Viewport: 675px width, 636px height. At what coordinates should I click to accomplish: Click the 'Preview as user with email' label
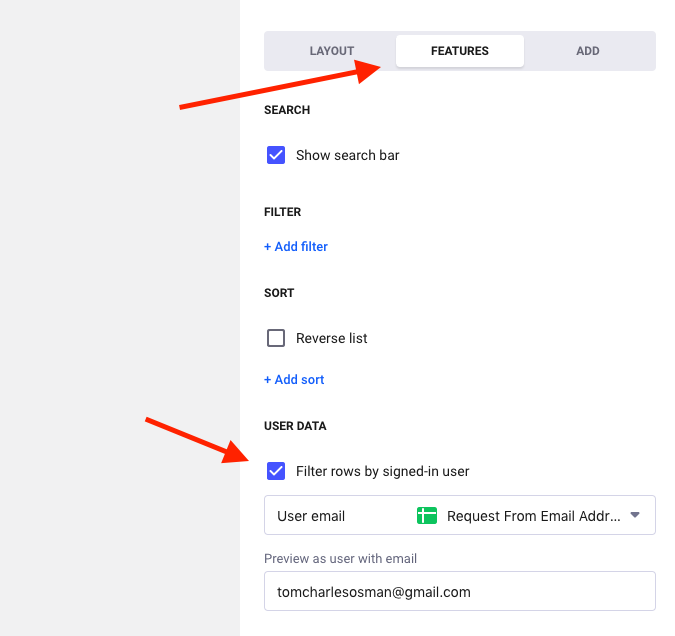[x=341, y=558]
